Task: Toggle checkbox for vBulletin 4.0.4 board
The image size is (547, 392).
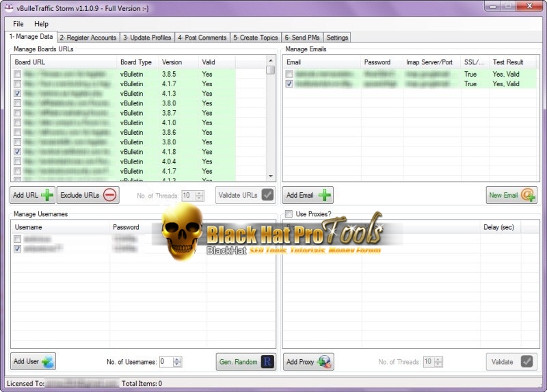Action: [x=18, y=161]
